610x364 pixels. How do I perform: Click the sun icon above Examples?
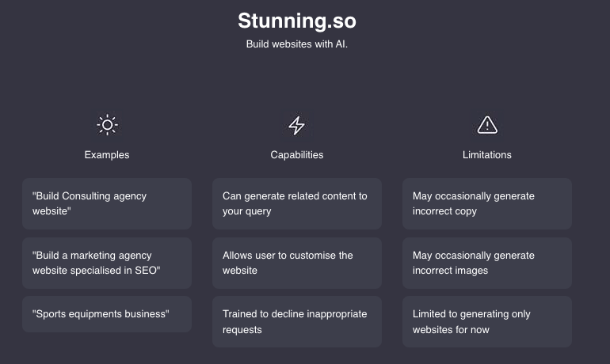(x=107, y=125)
